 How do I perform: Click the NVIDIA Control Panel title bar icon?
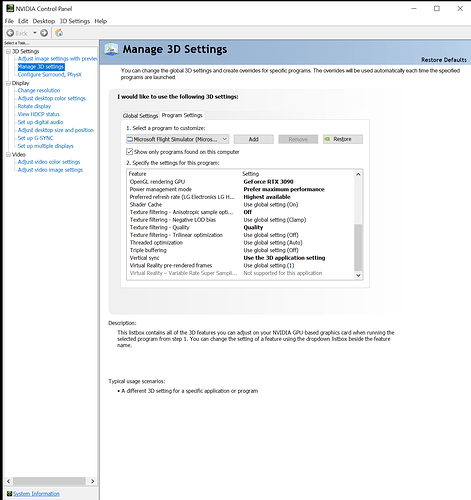click(10, 8)
